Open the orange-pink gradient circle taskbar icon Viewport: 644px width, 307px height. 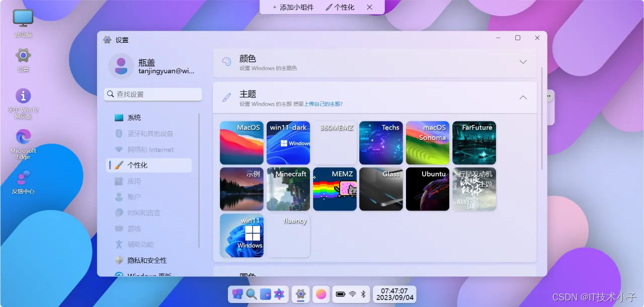[321, 294]
